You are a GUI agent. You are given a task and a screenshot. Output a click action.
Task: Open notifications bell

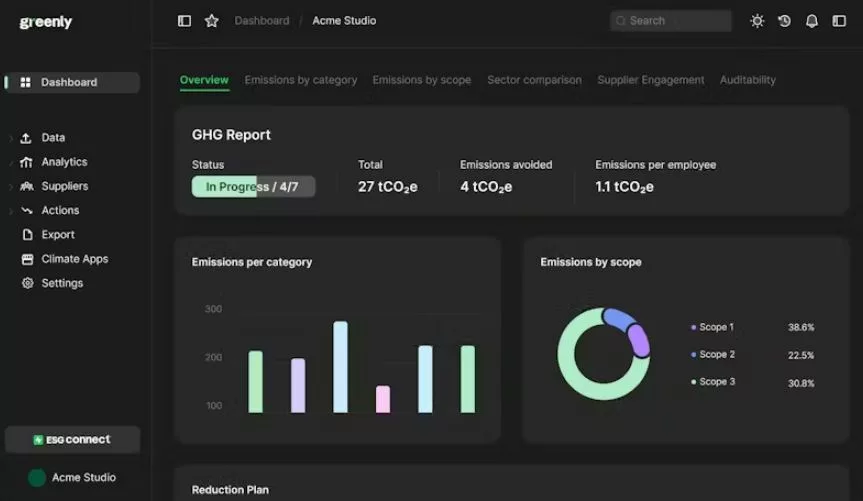pos(812,21)
